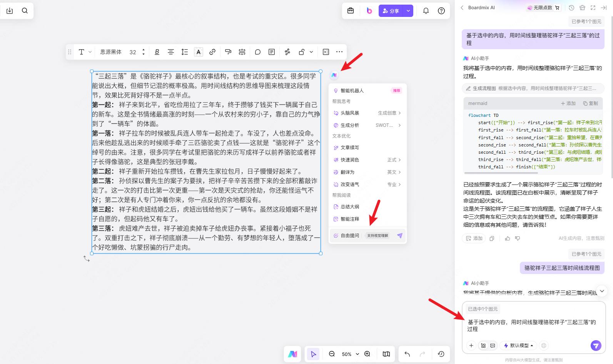Click 复制 on the mermaid code block
Image resolution: width=613 pixels, height=364 pixels.
(590, 103)
